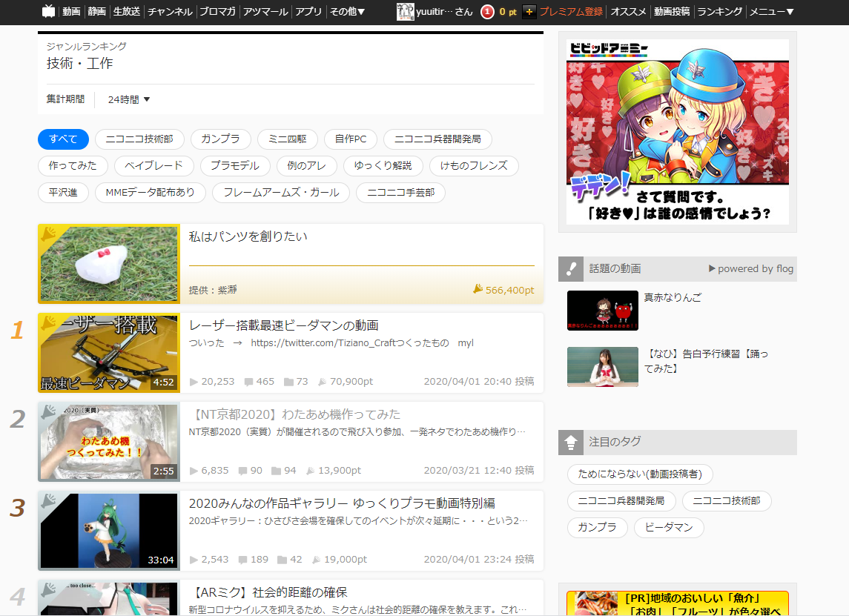Go to 動画投稿 upload page
Viewport: 849px width, 616px height.
coord(672,11)
